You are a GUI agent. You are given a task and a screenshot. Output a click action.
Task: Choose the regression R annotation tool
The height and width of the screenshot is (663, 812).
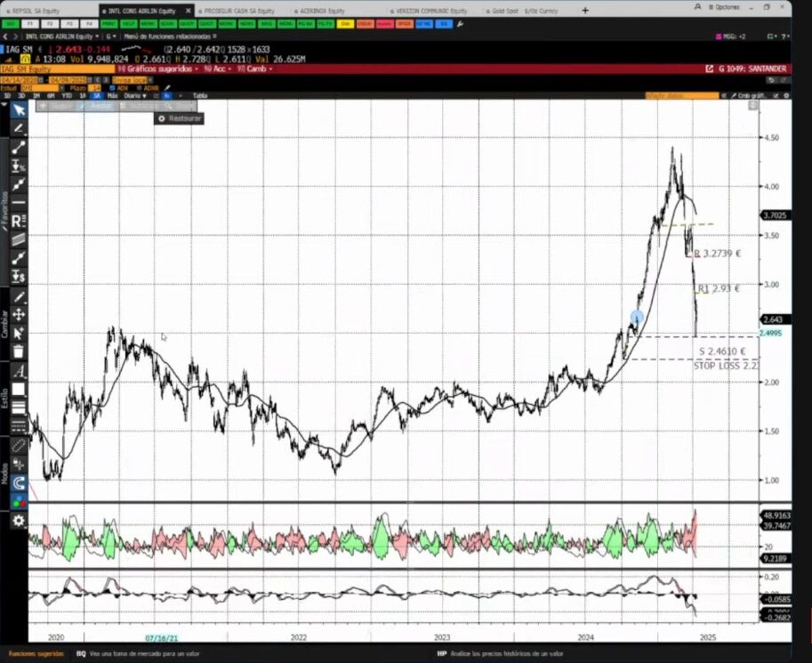(19, 222)
